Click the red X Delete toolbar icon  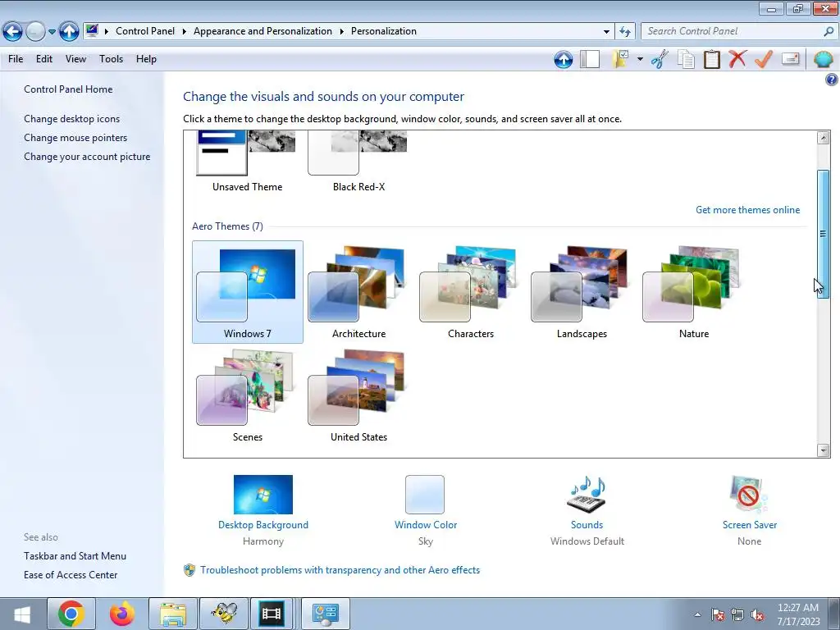737,58
